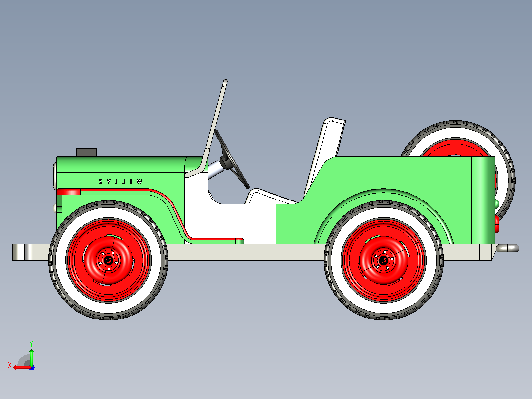
Task: Select the rear wheel's red hubcap
Action: pos(384,260)
